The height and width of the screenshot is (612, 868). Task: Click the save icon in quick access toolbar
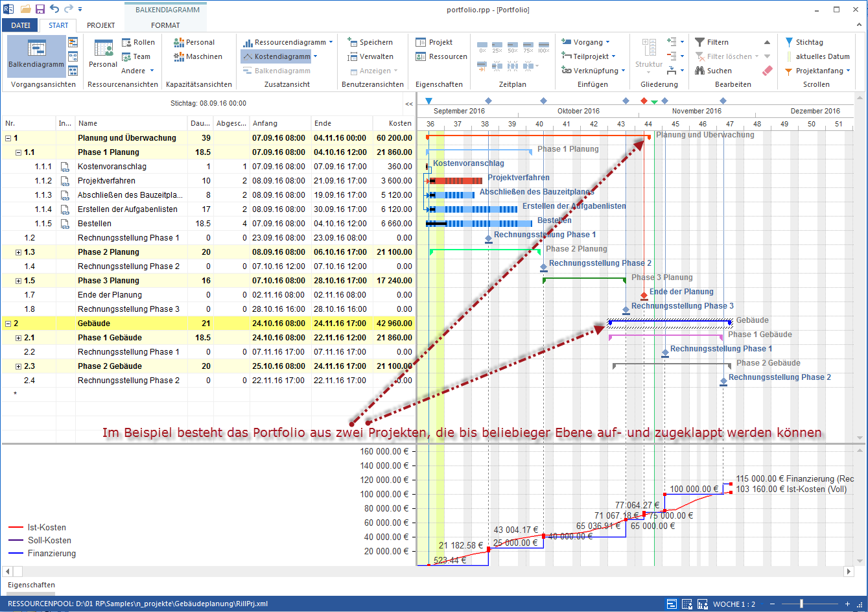click(40, 9)
